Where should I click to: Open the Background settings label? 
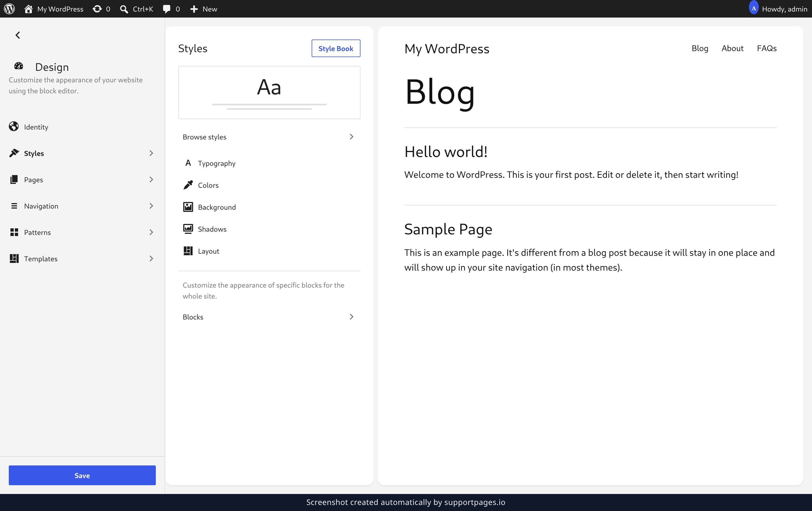coord(217,207)
